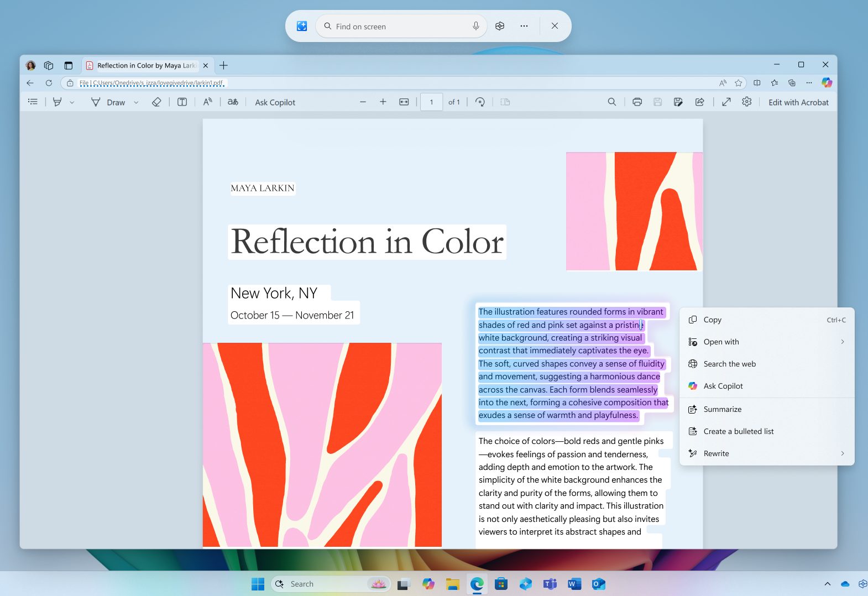Click the Find in PDF magnifier

pos(611,102)
